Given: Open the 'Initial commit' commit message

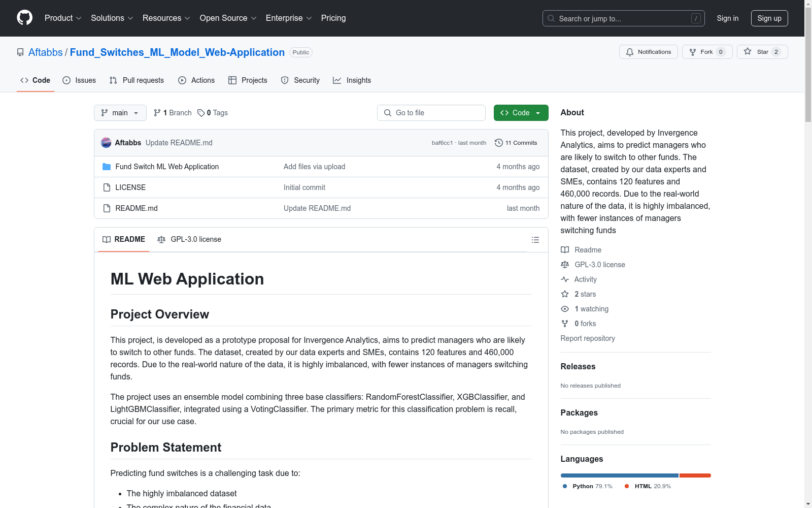Looking at the screenshot, I should click(x=304, y=187).
